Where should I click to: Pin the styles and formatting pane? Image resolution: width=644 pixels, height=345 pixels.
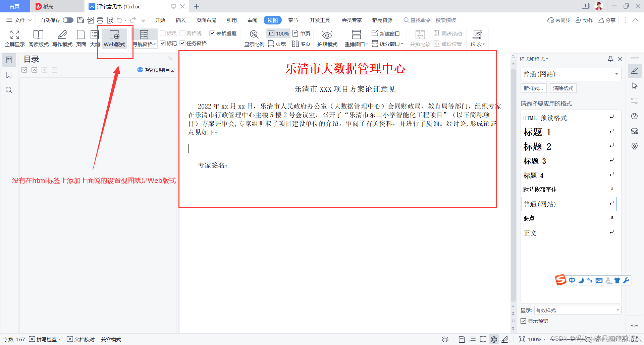coord(610,59)
